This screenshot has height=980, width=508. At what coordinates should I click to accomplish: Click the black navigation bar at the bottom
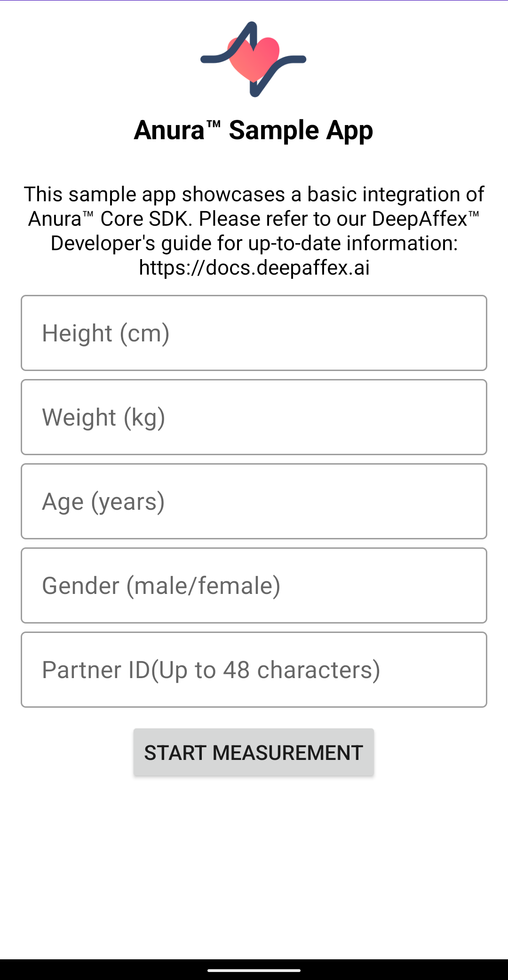coord(94,970)
